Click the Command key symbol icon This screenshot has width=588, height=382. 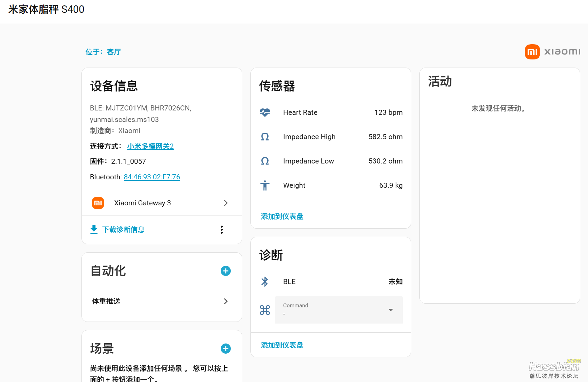point(265,310)
